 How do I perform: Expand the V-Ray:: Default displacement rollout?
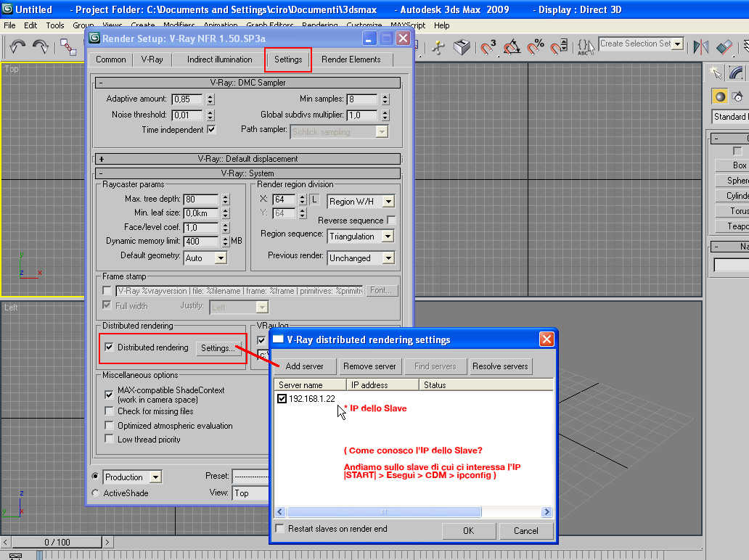pyautogui.click(x=248, y=159)
